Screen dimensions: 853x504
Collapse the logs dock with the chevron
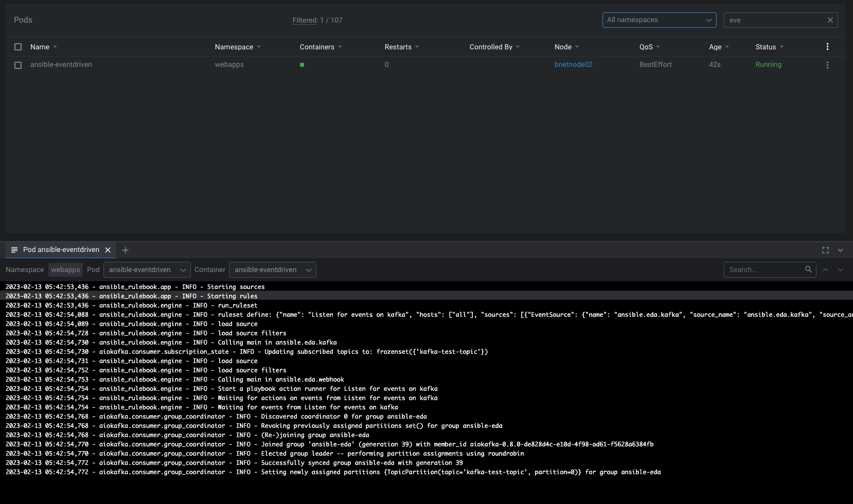tap(841, 250)
